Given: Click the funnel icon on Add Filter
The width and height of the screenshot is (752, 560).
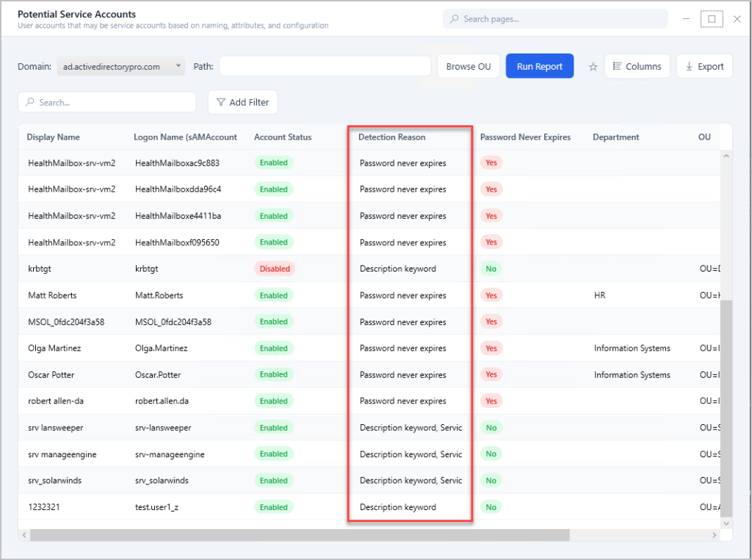Looking at the screenshot, I should click(x=220, y=102).
